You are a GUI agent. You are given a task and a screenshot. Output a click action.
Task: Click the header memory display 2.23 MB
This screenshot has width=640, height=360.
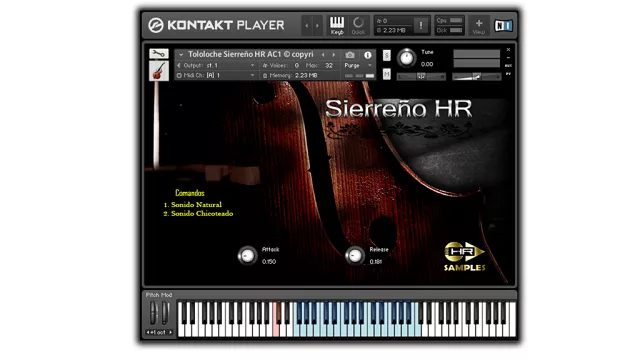point(392,30)
